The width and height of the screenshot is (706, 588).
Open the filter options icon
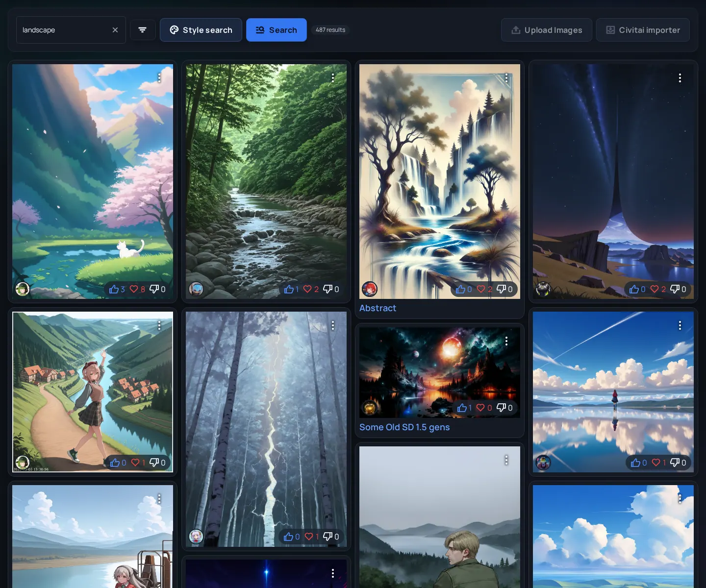143,30
